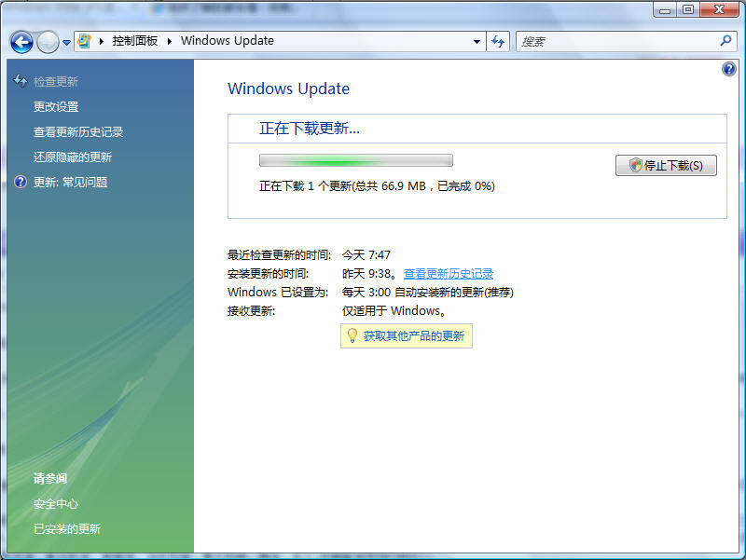
Task: Select the Windows Update breadcrumb in the address bar
Action: 228,41
